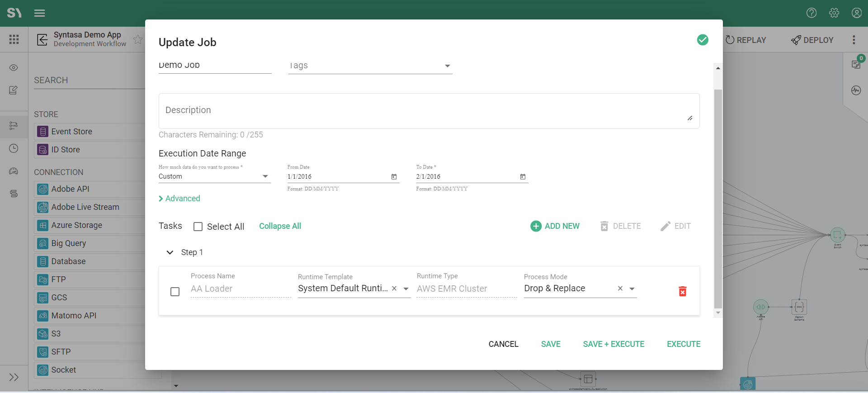Viewport: 868px width, 393px height.
Task: Toggle the eye view icon in sidebar
Action: [14, 68]
